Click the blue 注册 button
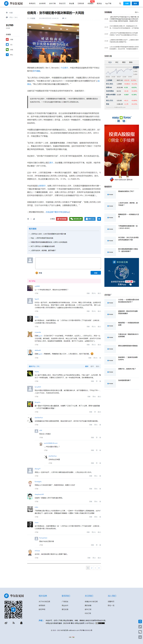143x644 pixels. [x=127, y=3]
